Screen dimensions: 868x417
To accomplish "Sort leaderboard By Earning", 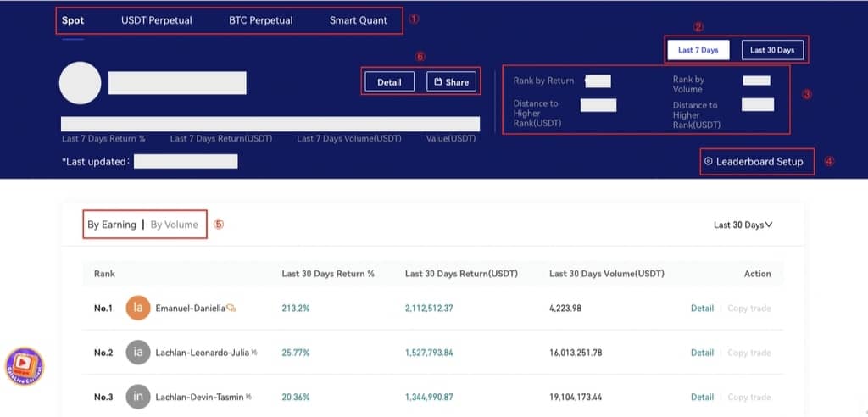I will tap(111, 225).
